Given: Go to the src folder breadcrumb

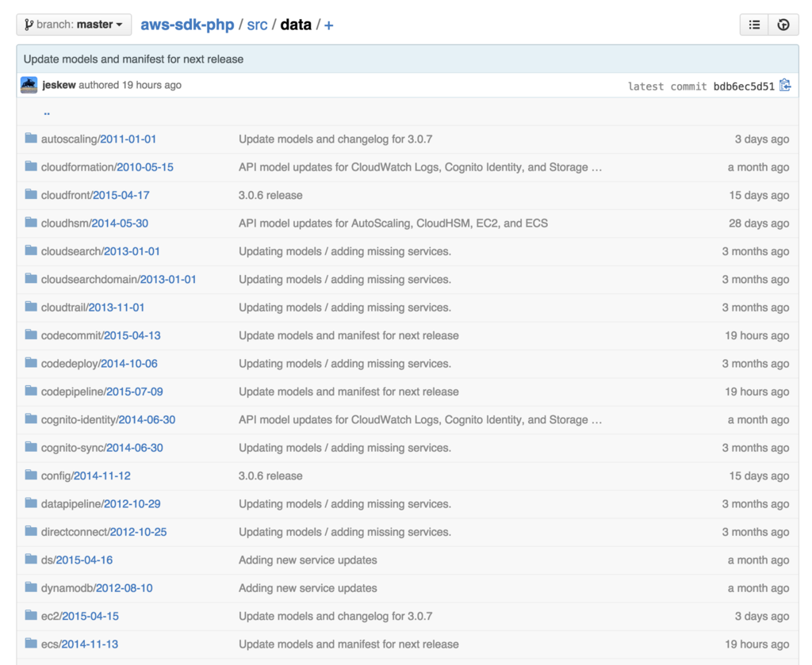Looking at the screenshot, I should coord(257,25).
